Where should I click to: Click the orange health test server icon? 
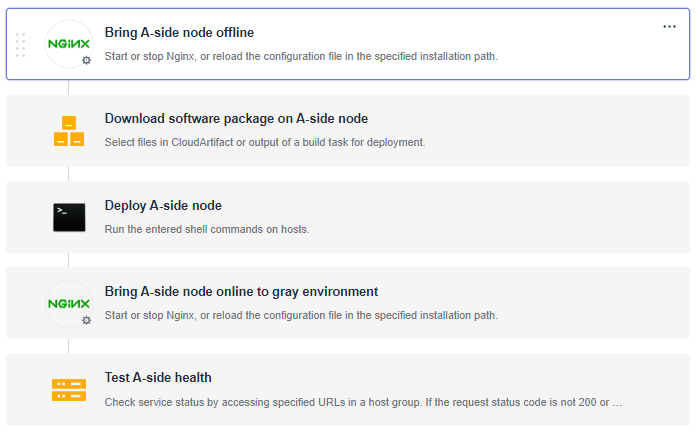coord(69,390)
